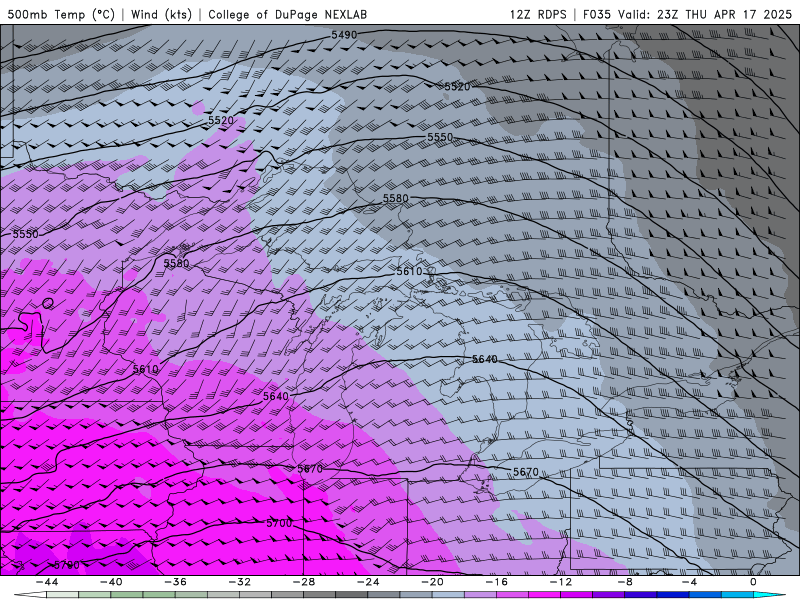Select the eastern 5520 contour label
The image size is (800, 600).
click(457, 87)
